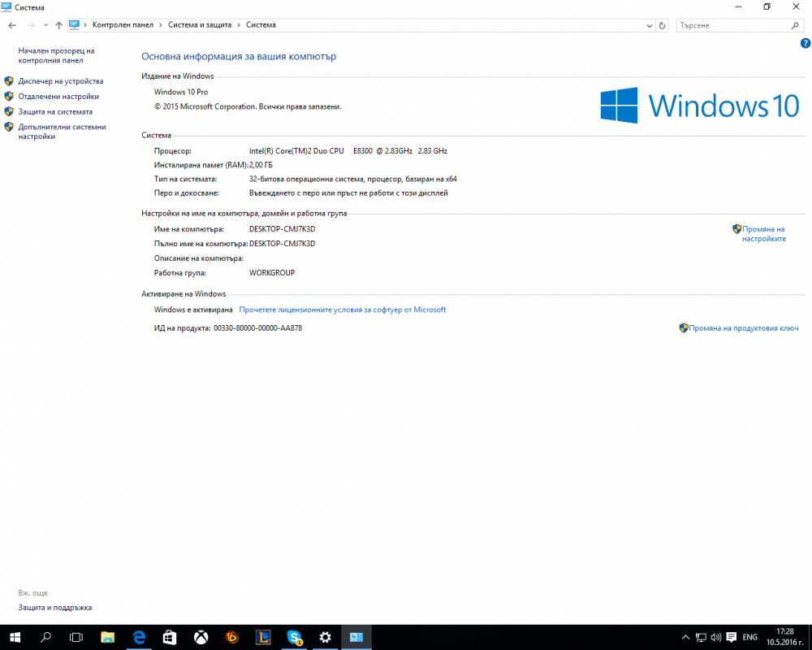This screenshot has width=812, height=650.
Task: Select Система breadcrumb in address bar
Action: (x=261, y=25)
